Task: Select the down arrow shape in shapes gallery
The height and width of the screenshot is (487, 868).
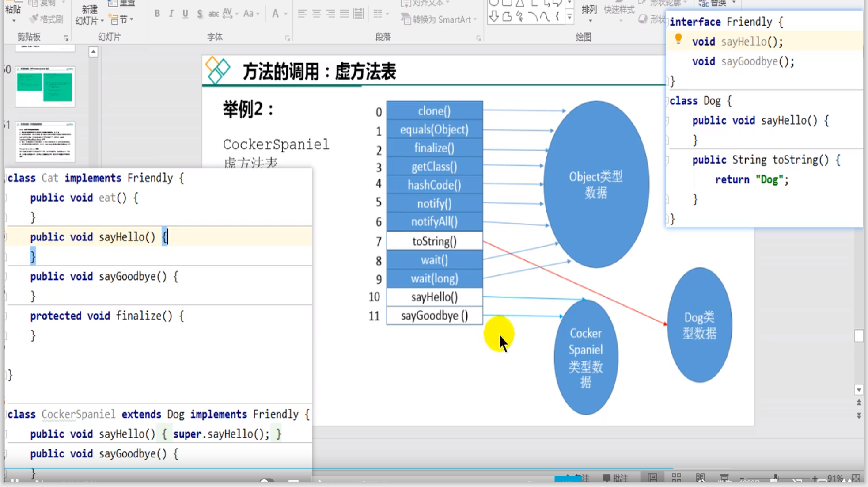Action: (x=494, y=17)
